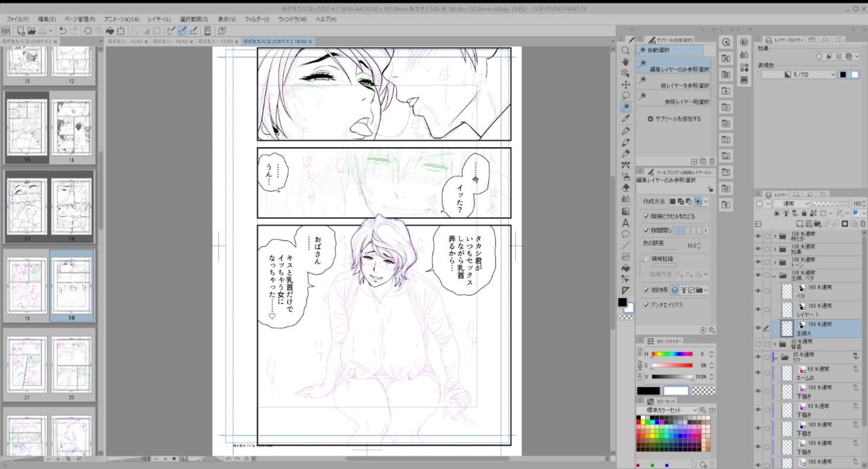Hide the ネームB layer
This screenshot has width=868, height=469.
click(x=758, y=372)
